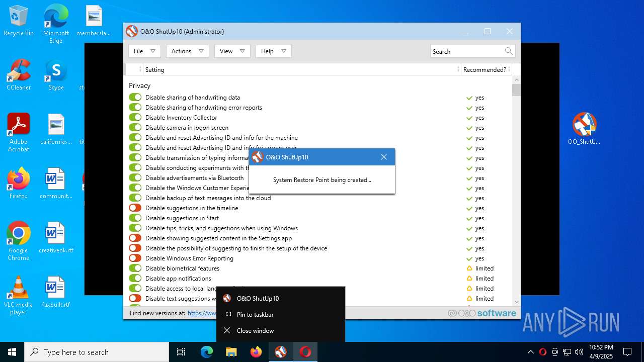Click the Find new versions link
This screenshot has height=362, width=644.
[x=202, y=313]
